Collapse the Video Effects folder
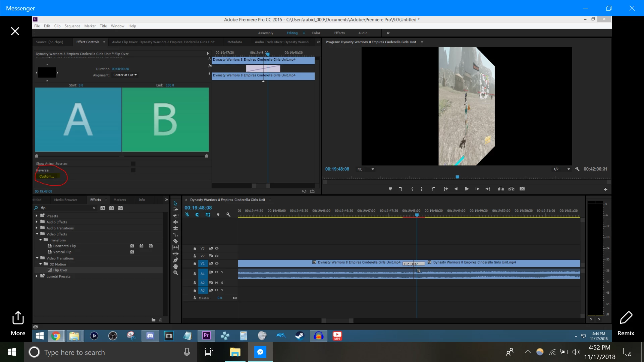 point(37,234)
